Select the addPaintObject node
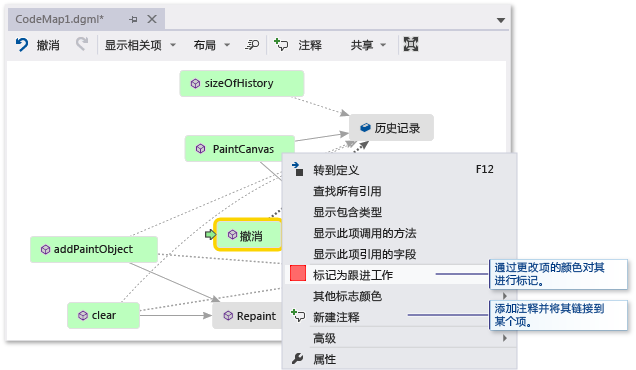Screen dimensions: 636x370 (94, 249)
